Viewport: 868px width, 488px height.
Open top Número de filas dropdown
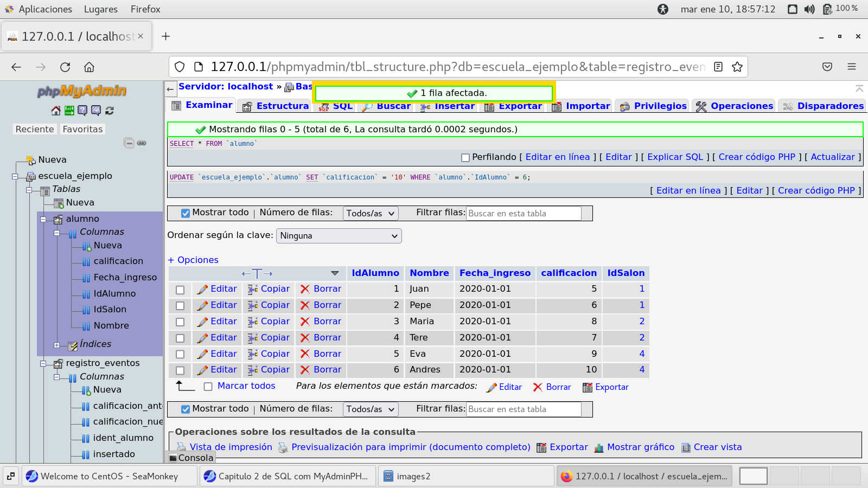(x=371, y=214)
